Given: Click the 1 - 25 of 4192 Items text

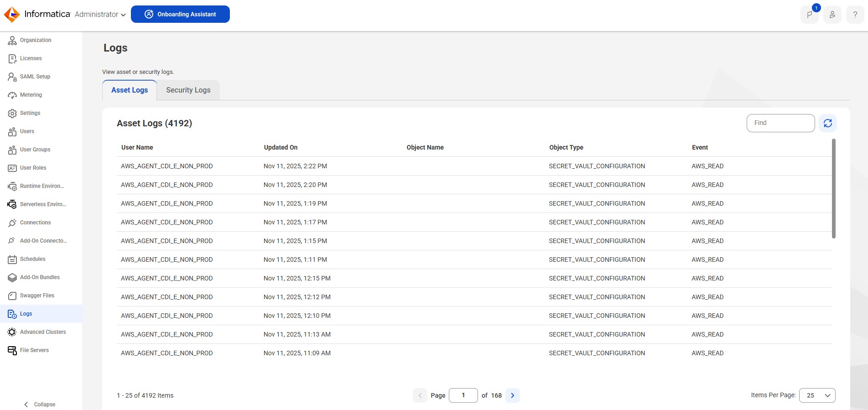Looking at the screenshot, I should pos(145,395).
